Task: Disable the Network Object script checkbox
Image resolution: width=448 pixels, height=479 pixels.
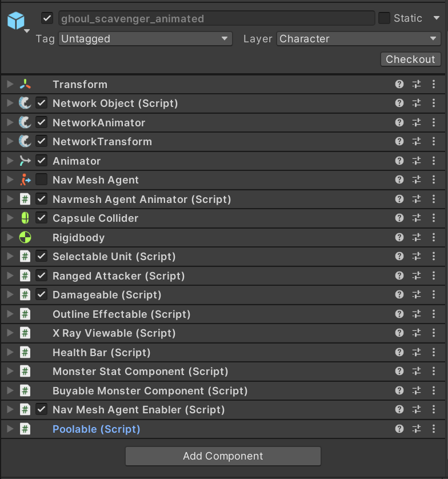Action: click(41, 103)
